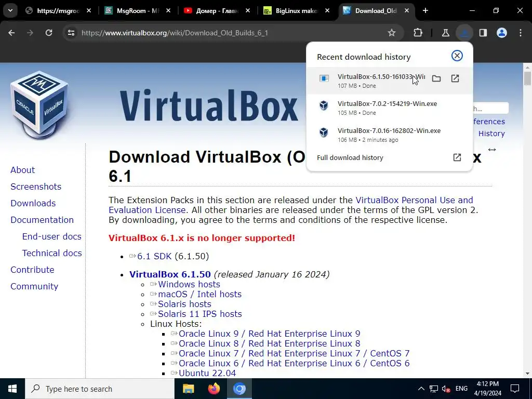Download Oracle Linux 6 / CentOS 6 build
Screen dimensions: 532x399
pyautogui.click(x=294, y=363)
